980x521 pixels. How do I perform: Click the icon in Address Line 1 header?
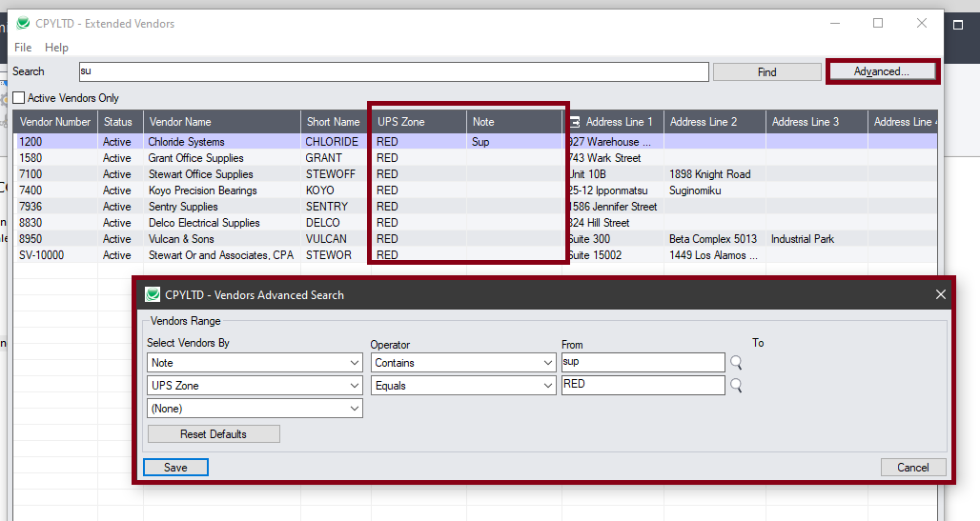tap(574, 122)
